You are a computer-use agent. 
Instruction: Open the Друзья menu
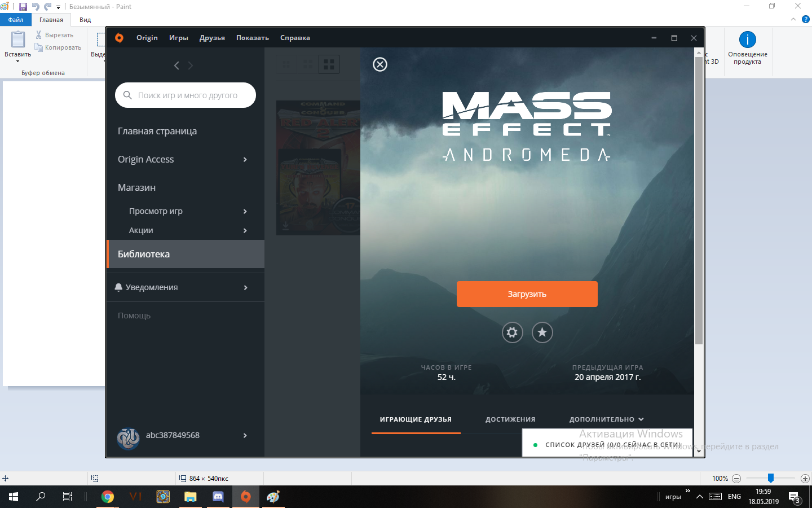click(x=212, y=38)
